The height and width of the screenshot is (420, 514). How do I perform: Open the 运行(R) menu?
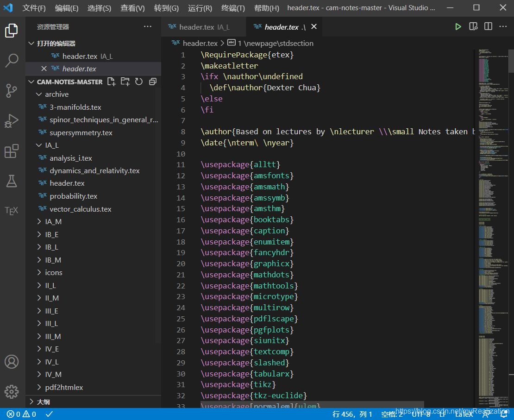[200, 8]
